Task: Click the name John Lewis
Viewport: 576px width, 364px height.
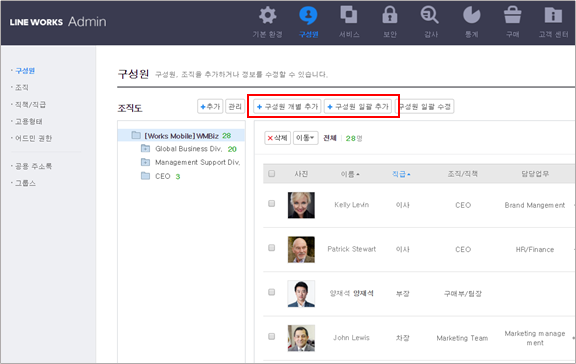Action: click(x=351, y=338)
